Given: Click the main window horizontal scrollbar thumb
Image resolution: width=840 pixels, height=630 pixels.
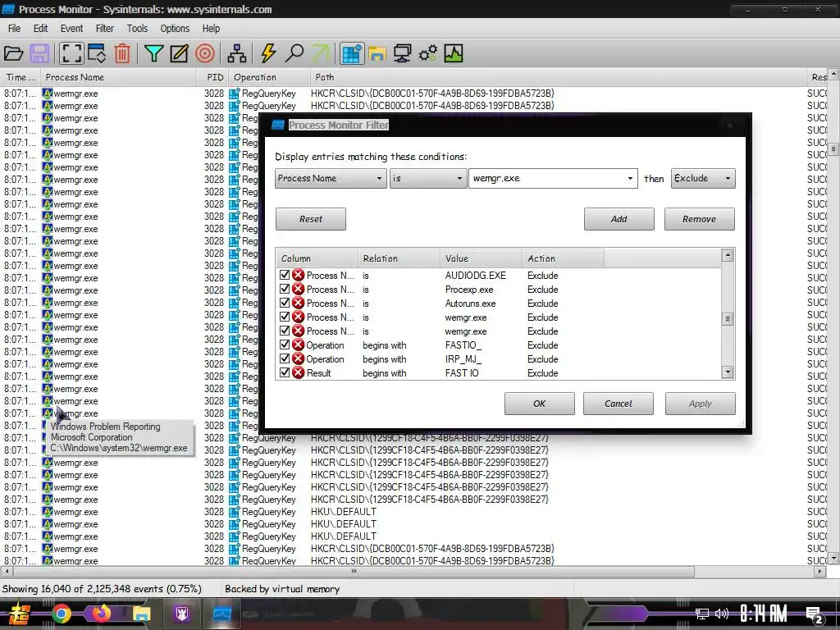Looking at the screenshot, I should tap(354, 572).
